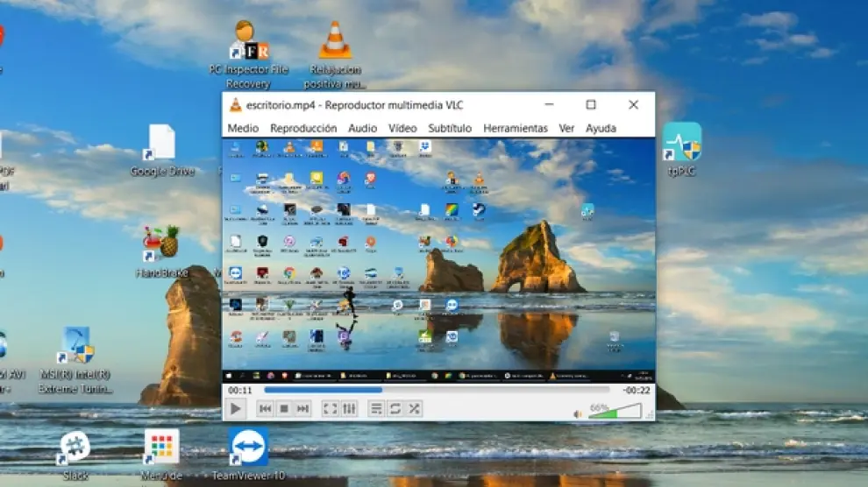This screenshot has height=487, width=868.
Task: Stop the video playback
Action: pos(283,409)
